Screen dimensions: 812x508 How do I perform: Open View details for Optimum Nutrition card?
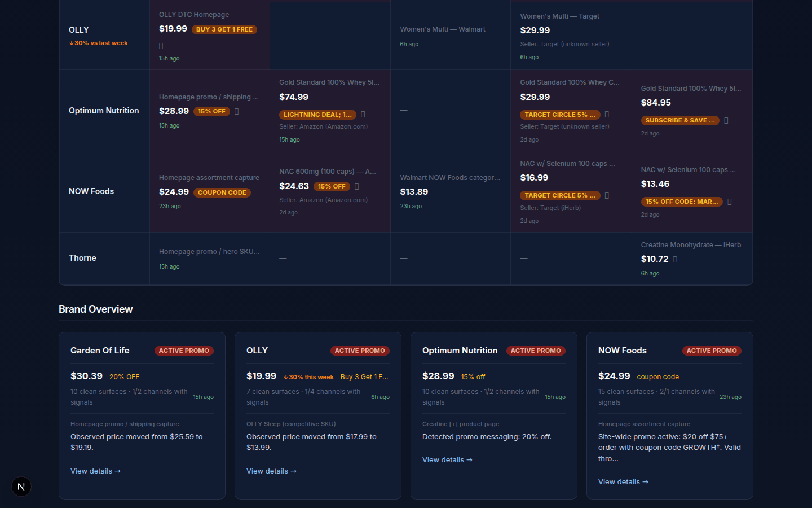pos(447,460)
